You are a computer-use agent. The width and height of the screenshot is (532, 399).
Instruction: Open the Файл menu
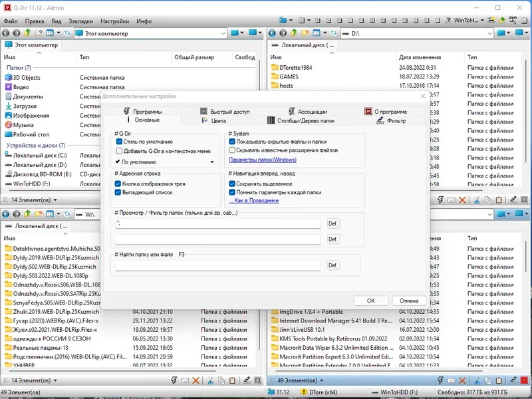[11, 21]
